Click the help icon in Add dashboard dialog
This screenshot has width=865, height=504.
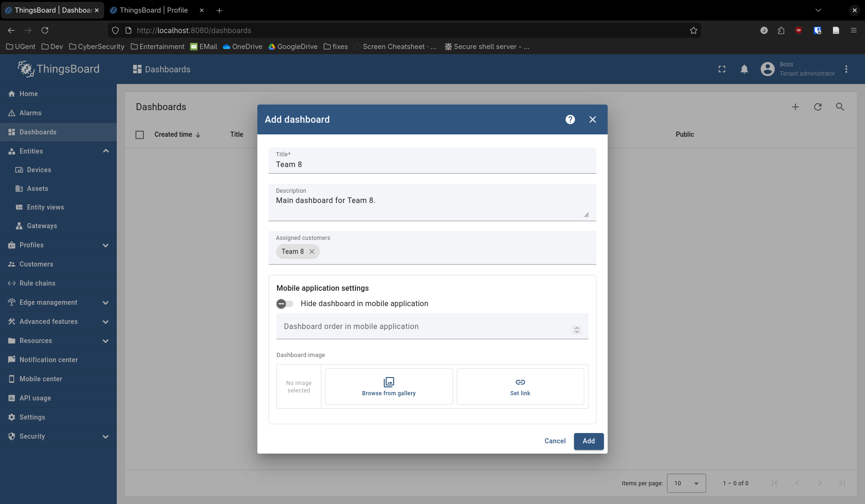pyautogui.click(x=570, y=119)
